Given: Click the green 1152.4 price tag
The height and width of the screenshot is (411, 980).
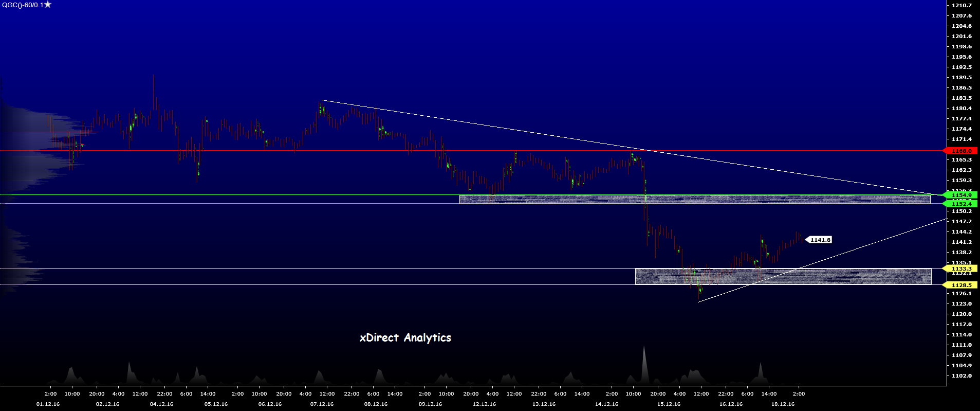Looking at the screenshot, I should coord(961,204).
